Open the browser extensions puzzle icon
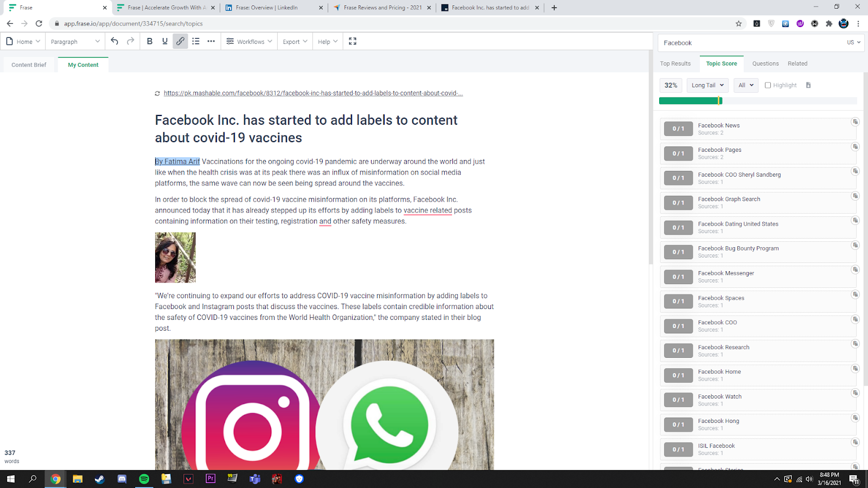 click(829, 23)
